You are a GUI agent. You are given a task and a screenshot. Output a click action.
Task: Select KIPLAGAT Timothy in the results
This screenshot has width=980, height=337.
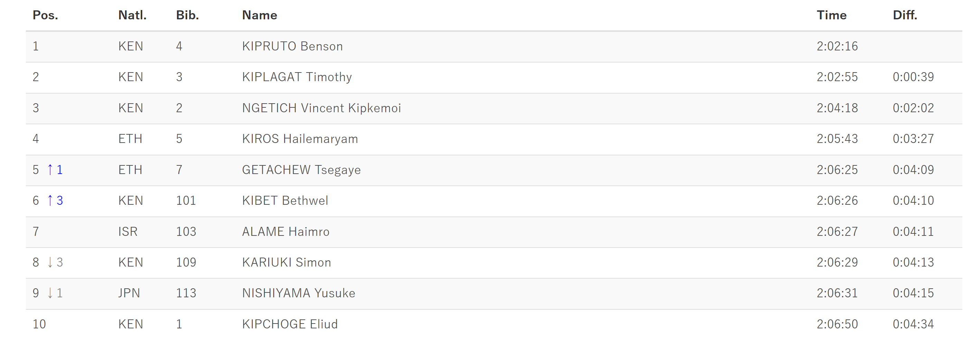click(x=297, y=77)
